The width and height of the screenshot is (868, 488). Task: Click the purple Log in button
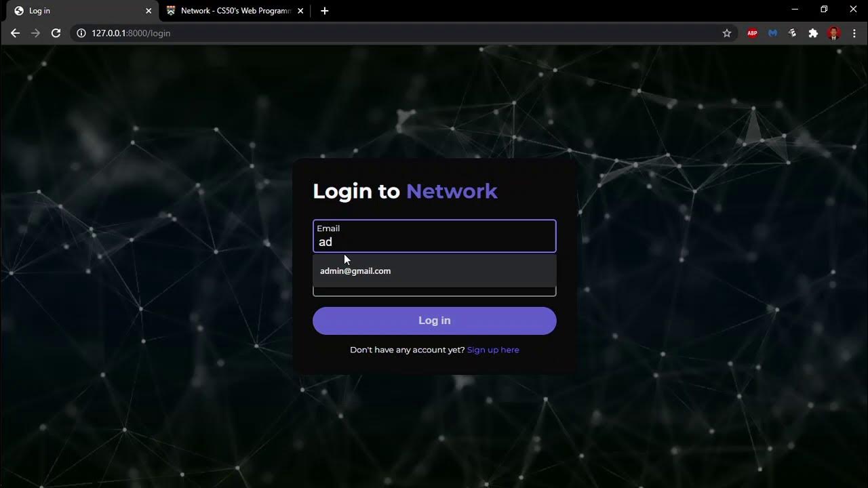[435, 321]
